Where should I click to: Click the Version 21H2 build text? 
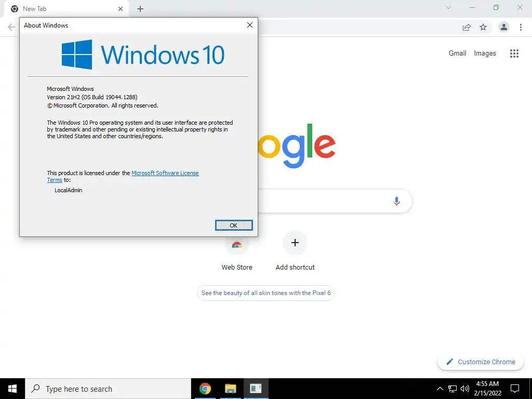[92, 97]
